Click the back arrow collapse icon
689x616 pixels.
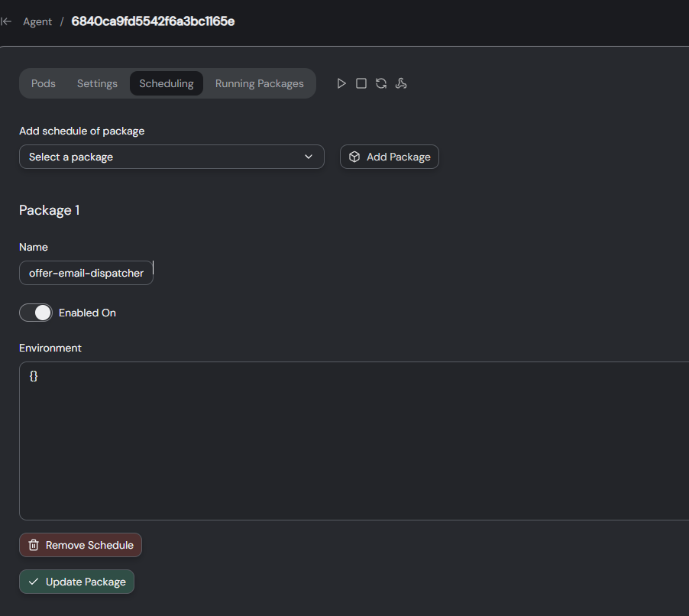(x=6, y=21)
